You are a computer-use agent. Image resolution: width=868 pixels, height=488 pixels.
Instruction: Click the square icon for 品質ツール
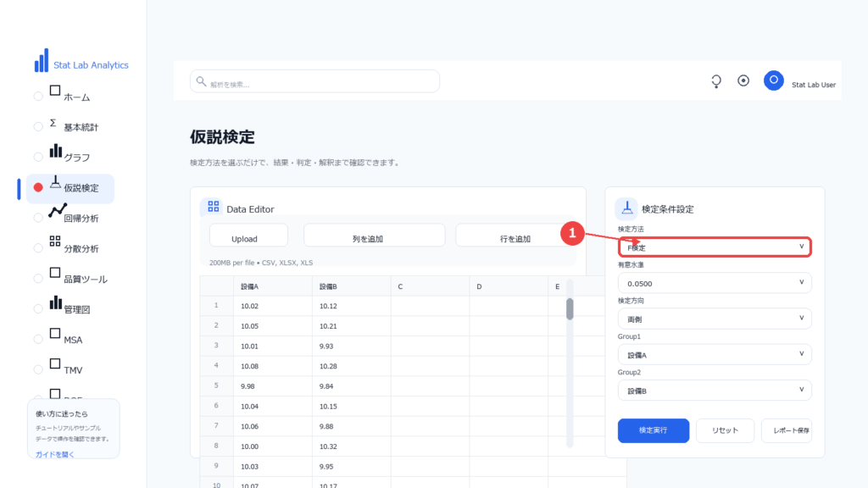tap(55, 273)
